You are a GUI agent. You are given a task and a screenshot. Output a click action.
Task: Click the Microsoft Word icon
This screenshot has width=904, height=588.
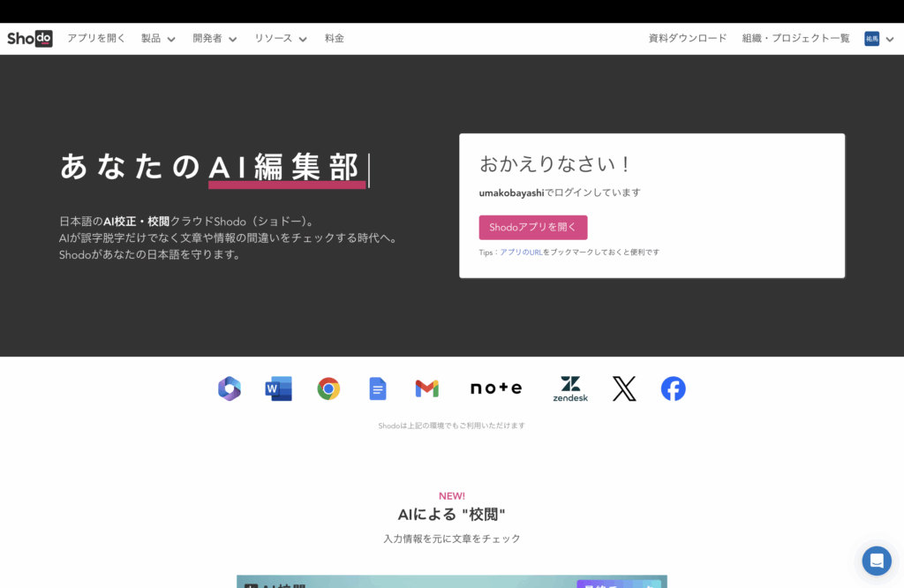[278, 388]
